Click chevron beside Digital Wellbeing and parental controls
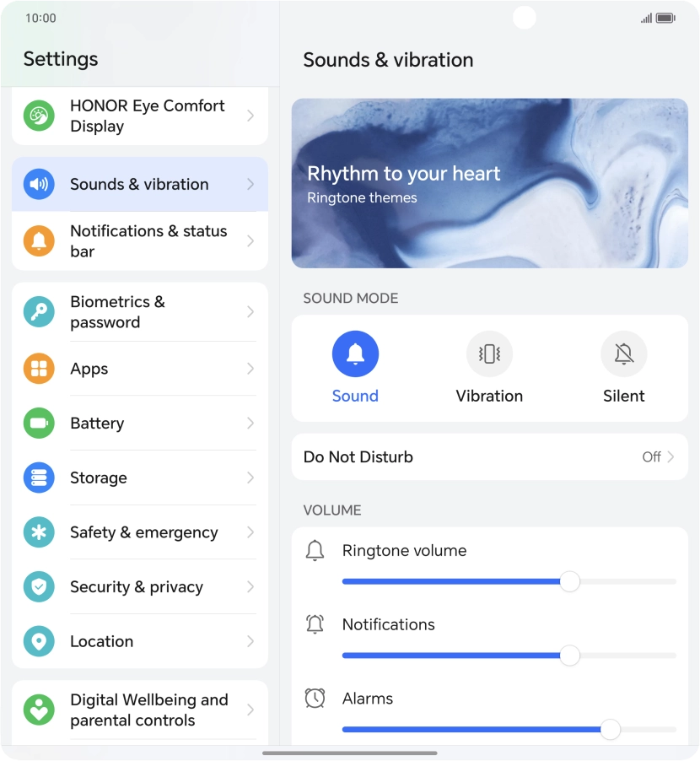 (250, 710)
